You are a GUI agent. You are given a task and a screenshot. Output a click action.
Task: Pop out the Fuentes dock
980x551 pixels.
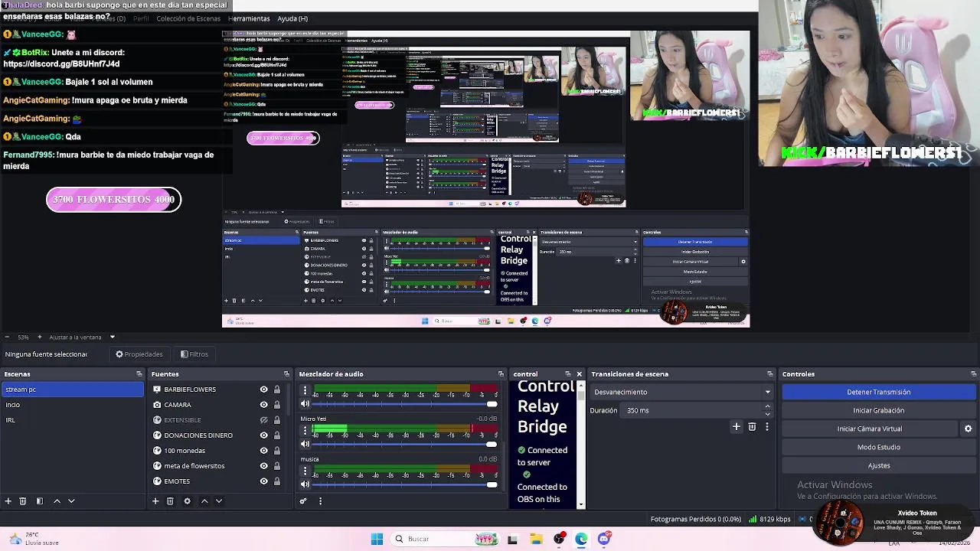point(286,374)
